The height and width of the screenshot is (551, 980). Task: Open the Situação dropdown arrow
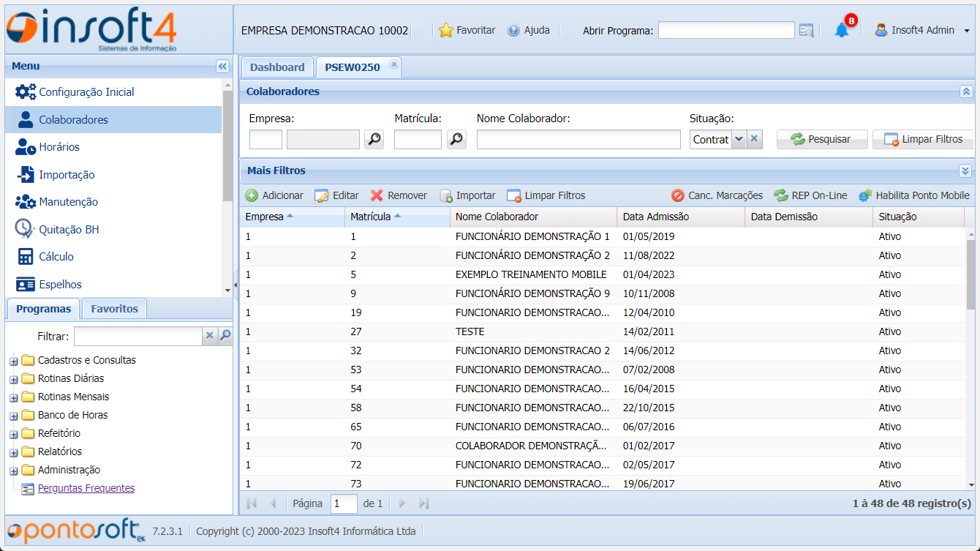click(739, 139)
